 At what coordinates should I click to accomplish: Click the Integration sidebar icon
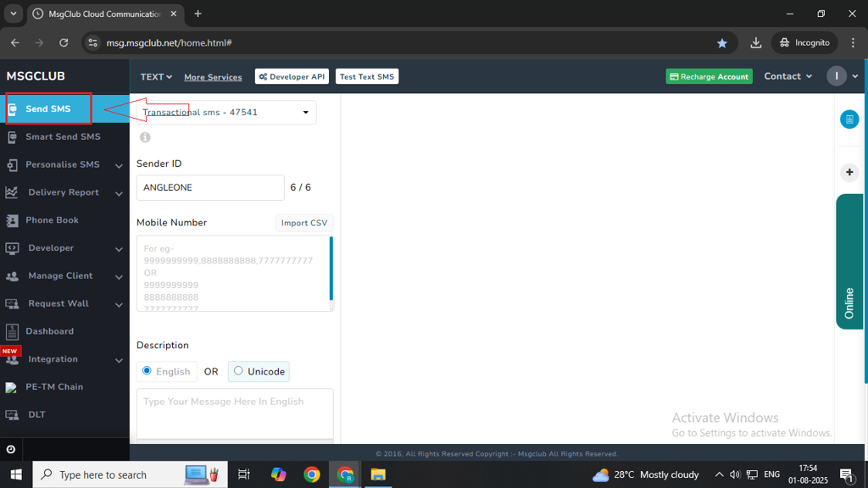tap(12, 359)
